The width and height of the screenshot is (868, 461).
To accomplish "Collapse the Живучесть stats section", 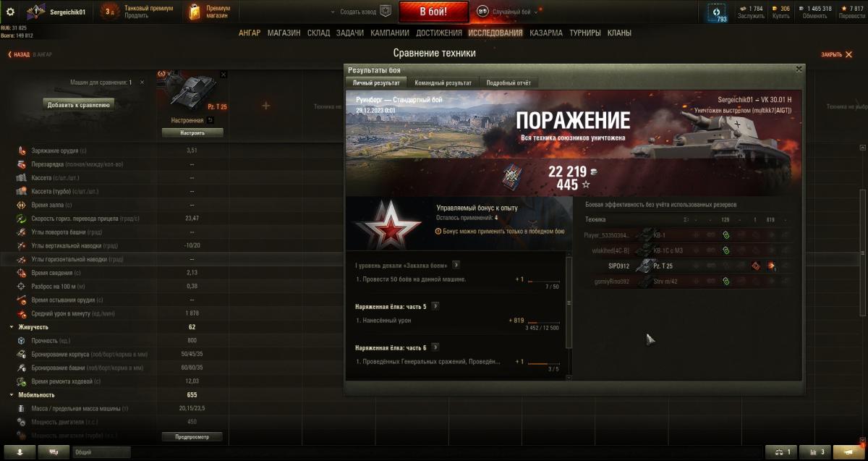I will [x=11, y=327].
